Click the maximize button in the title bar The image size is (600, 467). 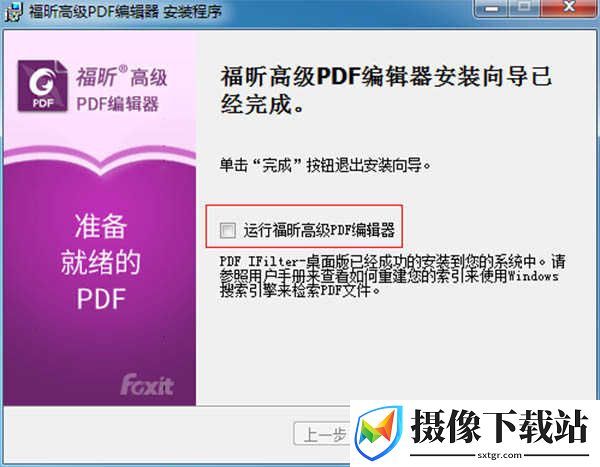click(x=525, y=8)
